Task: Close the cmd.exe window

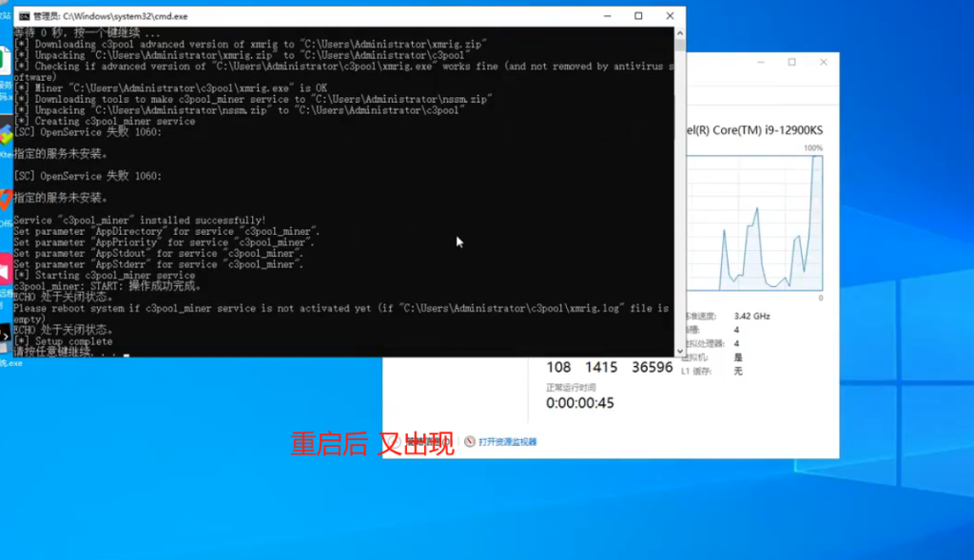Action: (x=670, y=16)
